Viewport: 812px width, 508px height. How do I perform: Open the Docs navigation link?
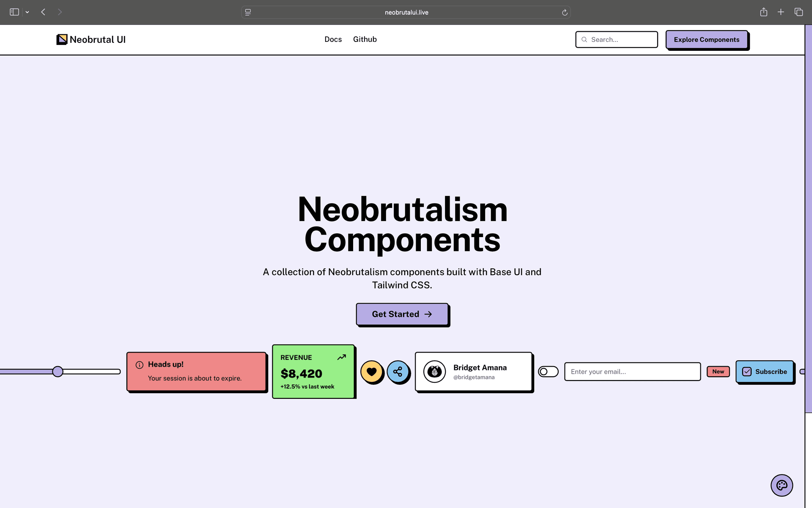(333, 39)
